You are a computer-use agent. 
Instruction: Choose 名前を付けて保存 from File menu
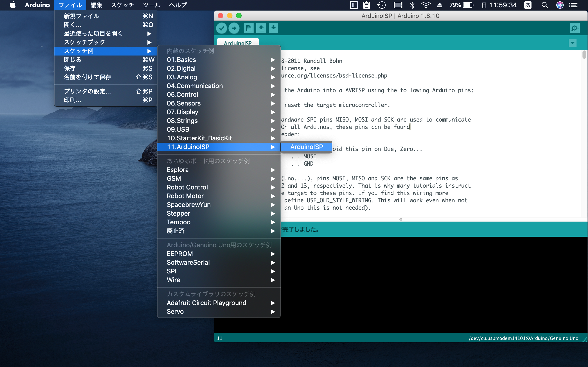tap(88, 77)
